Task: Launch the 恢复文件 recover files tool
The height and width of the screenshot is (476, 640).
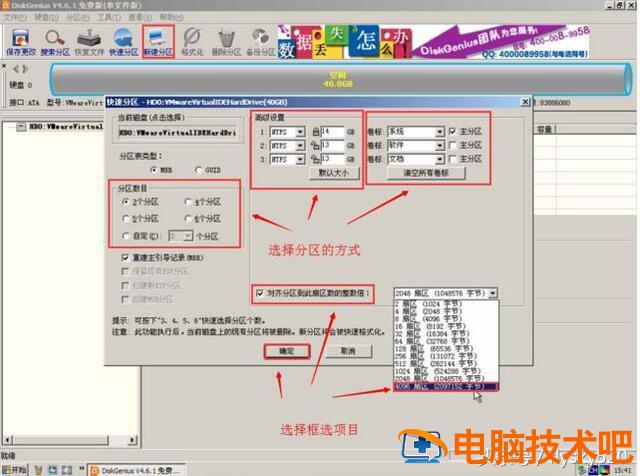Action: coord(89,42)
